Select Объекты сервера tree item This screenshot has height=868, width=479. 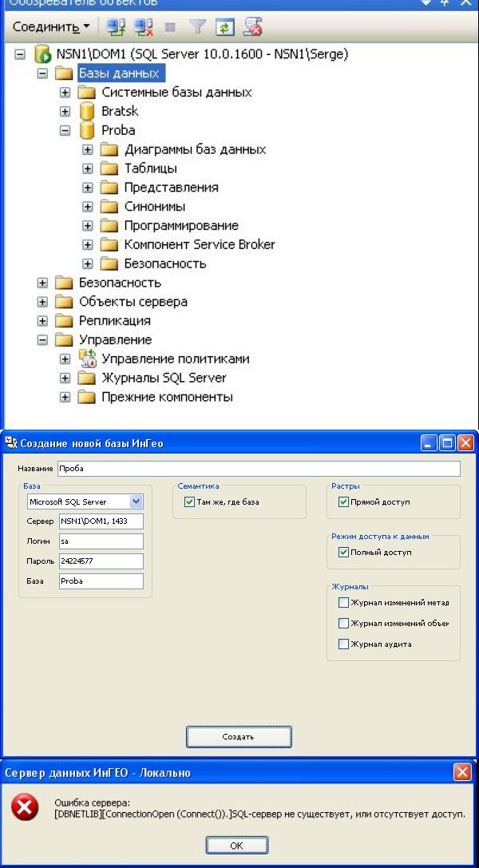pos(133,302)
